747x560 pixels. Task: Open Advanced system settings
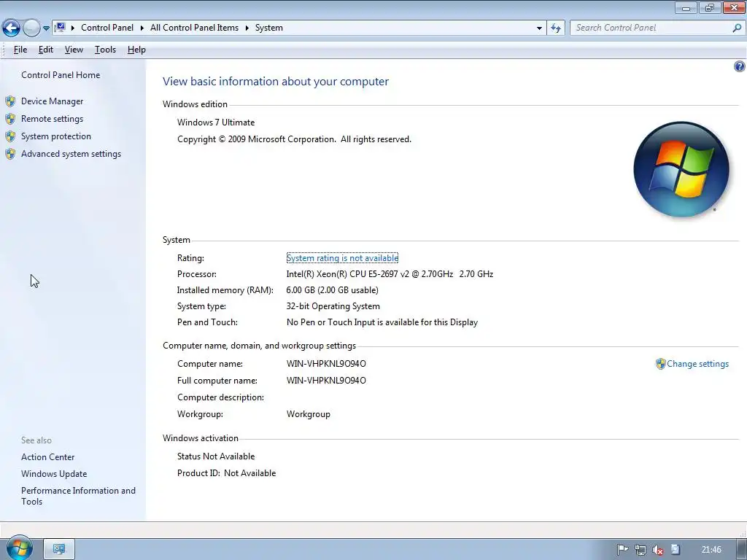pyautogui.click(x=71, y=154)
